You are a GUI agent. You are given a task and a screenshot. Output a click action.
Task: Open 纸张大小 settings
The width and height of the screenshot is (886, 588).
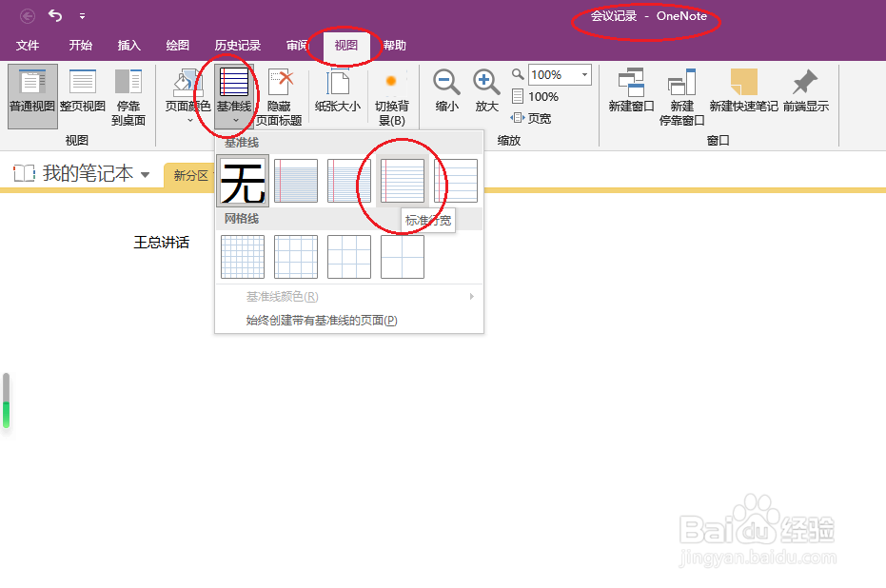338,91
